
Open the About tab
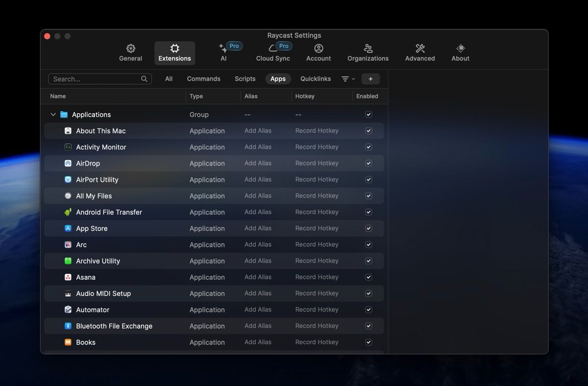point(460,53)
